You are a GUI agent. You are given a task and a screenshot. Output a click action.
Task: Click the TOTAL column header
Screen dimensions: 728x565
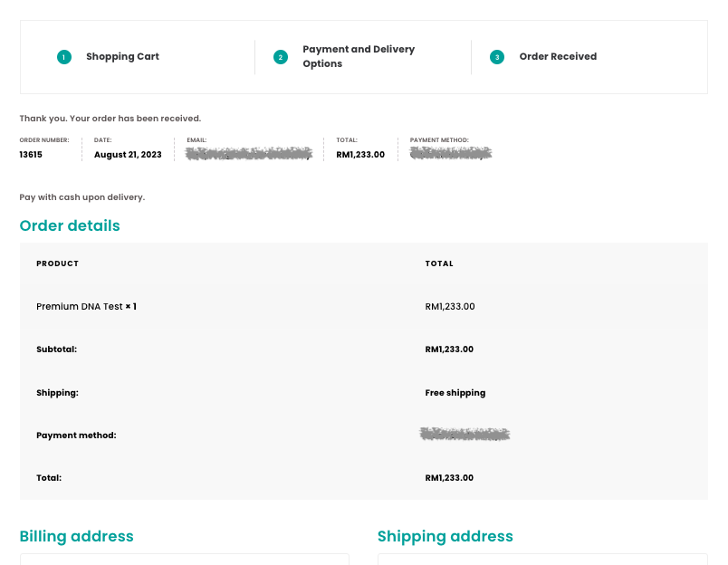439,263
